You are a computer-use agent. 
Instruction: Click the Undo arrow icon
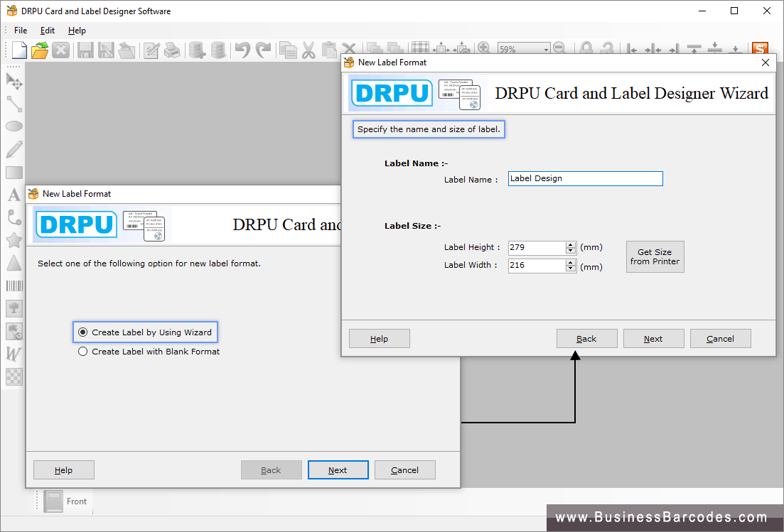[x=242, y=50]
